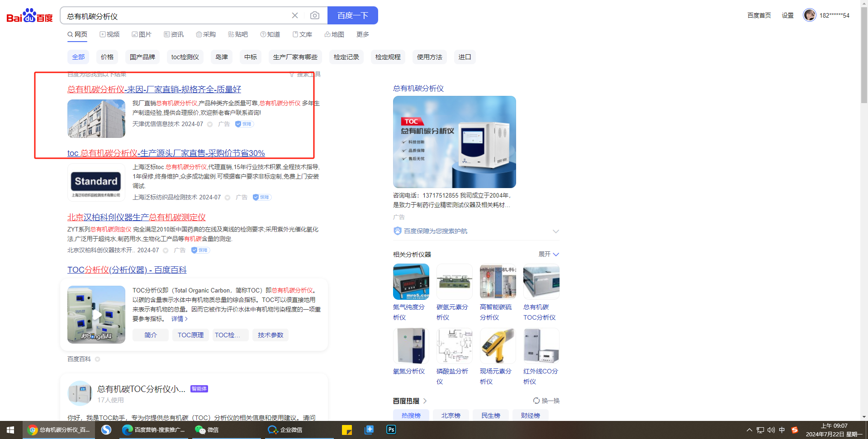The image size is (868, 439).
Task: Open image search via the camera icon
Action: pos(315,15)
